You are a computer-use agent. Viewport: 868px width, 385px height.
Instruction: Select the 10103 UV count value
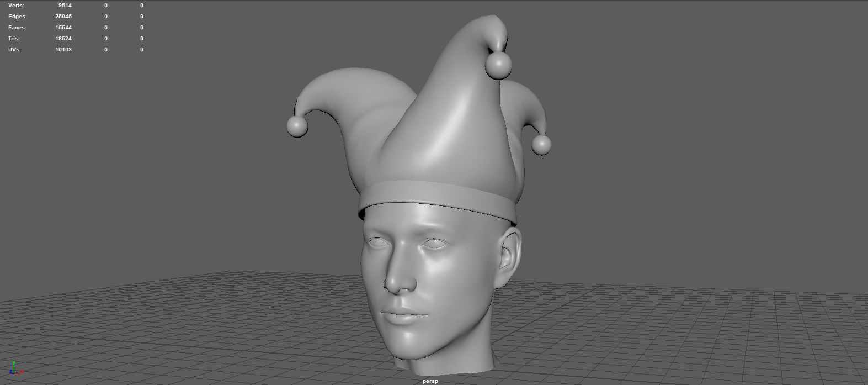click(x=63, y=49)
